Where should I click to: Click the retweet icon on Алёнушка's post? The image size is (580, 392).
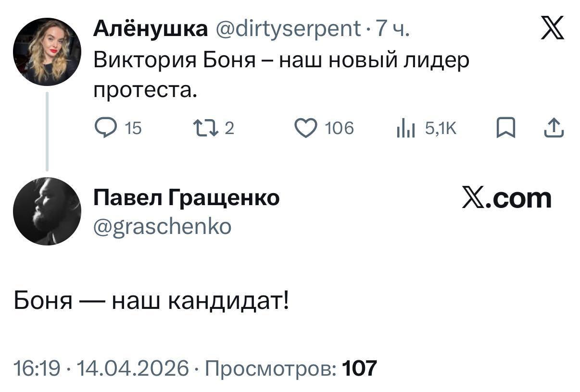(x=199, y=128)
